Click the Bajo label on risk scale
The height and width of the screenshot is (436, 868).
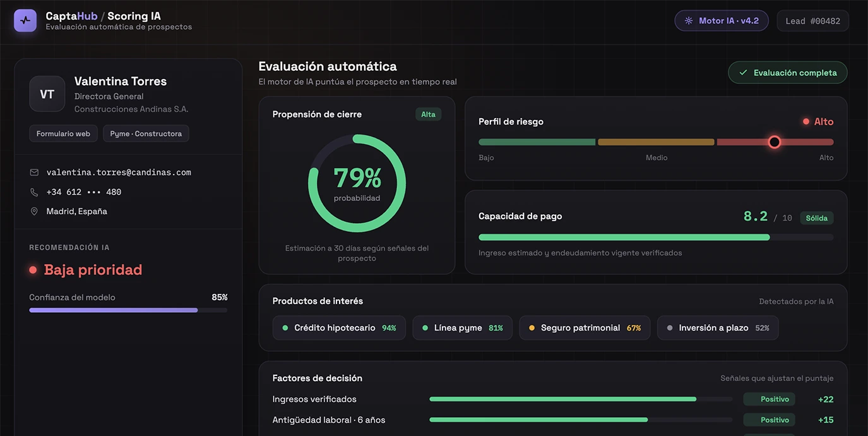[x=486, y=158]
